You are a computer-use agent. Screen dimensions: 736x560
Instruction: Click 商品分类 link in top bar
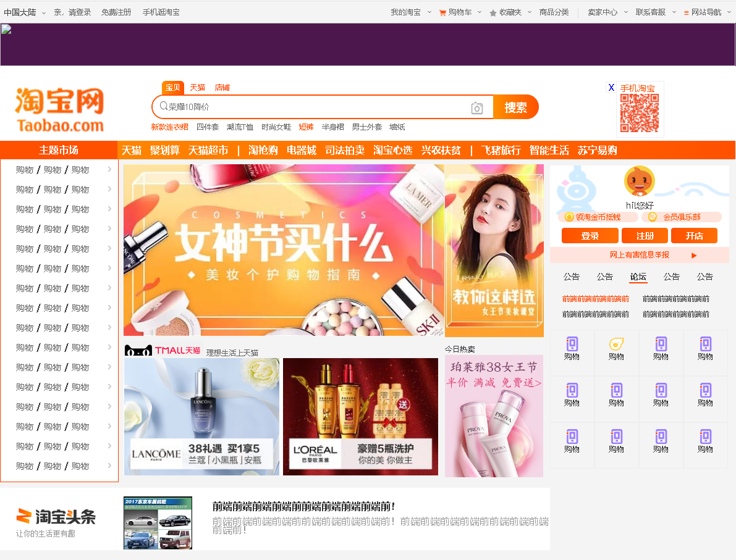(x=554, y=13)
